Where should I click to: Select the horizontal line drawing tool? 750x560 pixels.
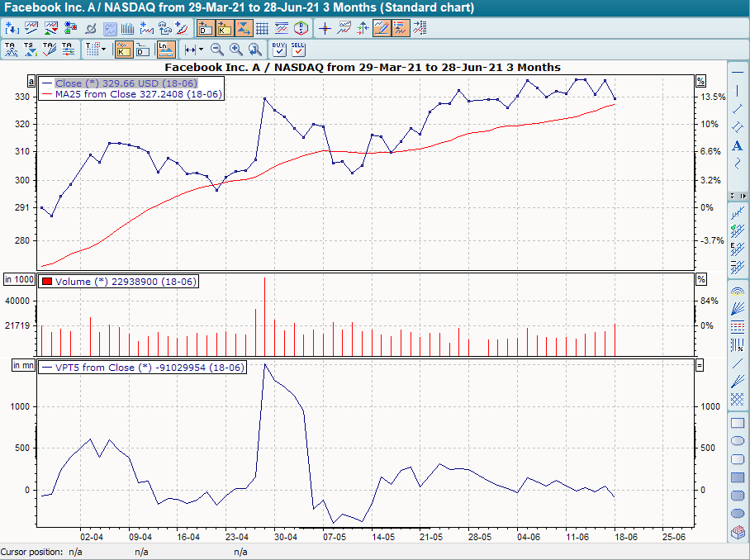point(738,72)
